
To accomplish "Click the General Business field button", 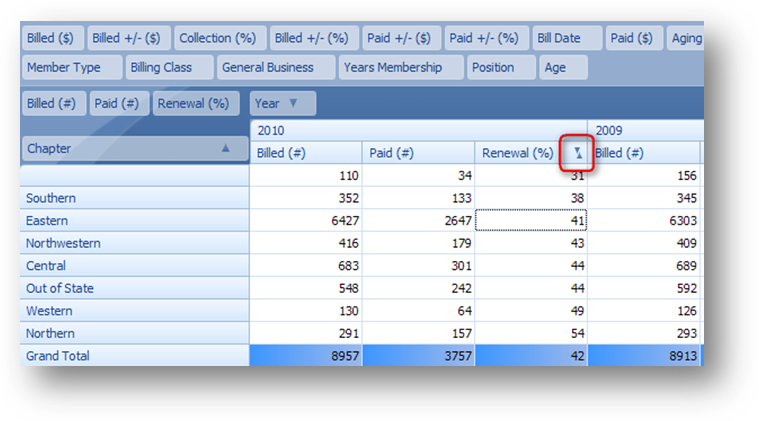I will pos(274,68).
